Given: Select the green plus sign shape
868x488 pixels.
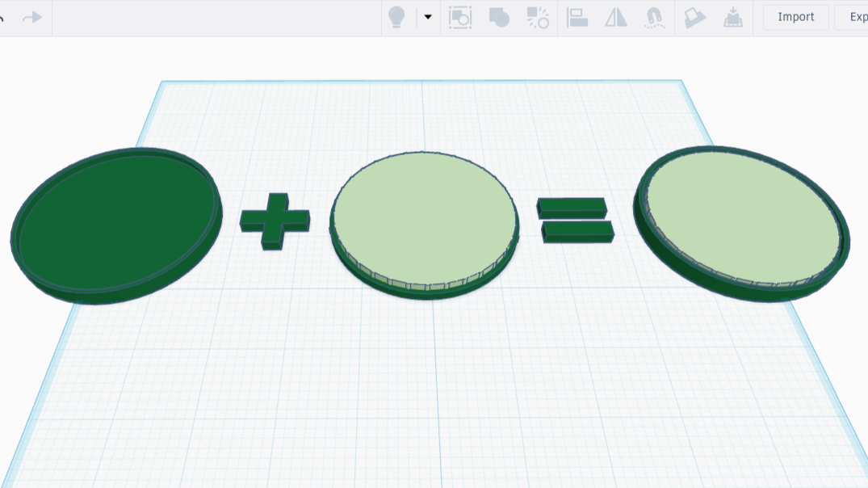Looking at the screenshot, I should (275, 221).
